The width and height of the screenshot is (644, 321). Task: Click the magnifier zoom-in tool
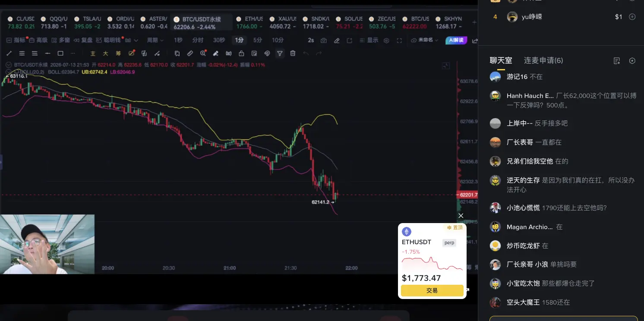203,53
